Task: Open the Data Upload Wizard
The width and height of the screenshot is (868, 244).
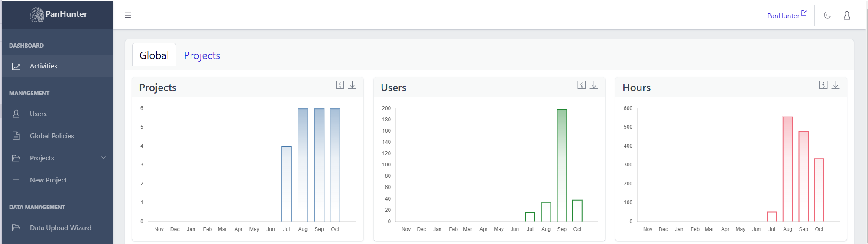Action: tap(60, 228)
